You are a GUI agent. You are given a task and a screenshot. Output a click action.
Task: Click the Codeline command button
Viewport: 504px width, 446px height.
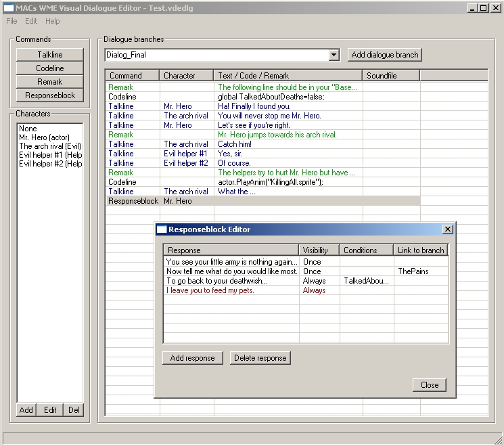(x=50, y=68)
